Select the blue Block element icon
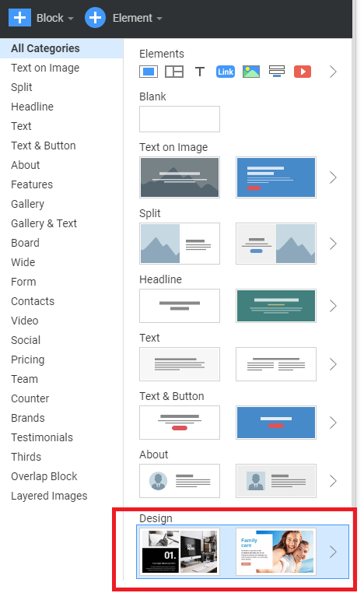364x600 pixels. tap(149, 72)
